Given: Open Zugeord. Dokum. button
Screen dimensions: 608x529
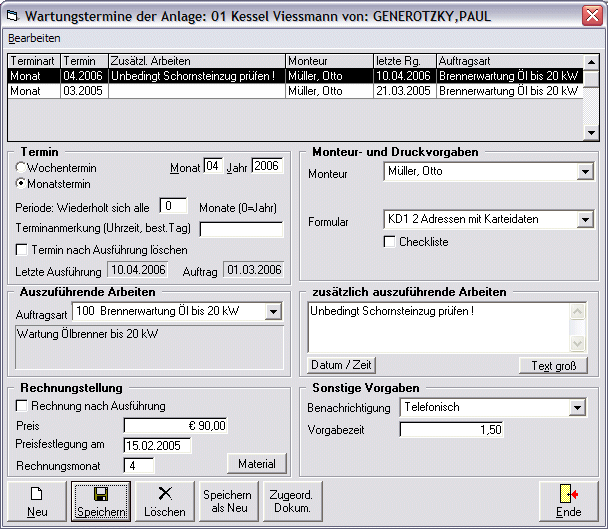Looking at the screenshot, I should 293,501.
